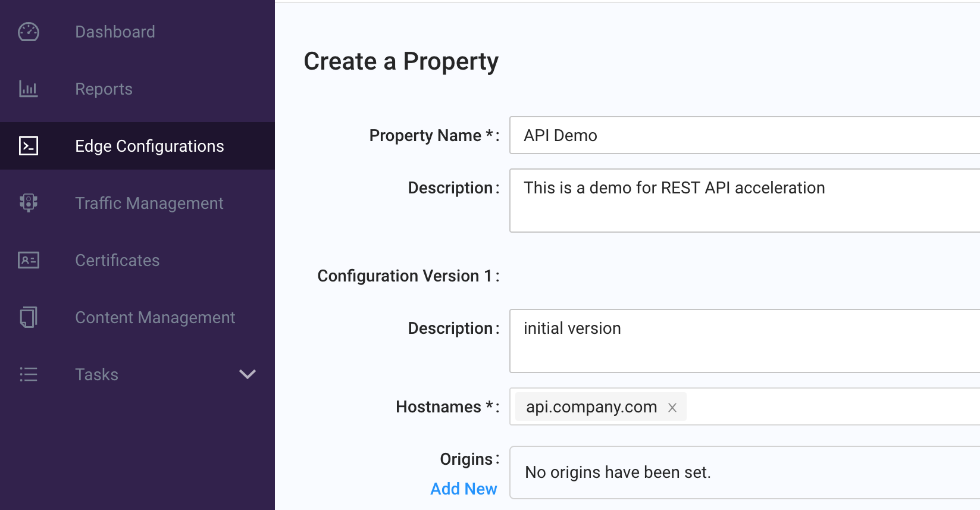Click the Certificates ID card icon
Image resolution: width=980 pixels, height=510 pixels.
29,260
